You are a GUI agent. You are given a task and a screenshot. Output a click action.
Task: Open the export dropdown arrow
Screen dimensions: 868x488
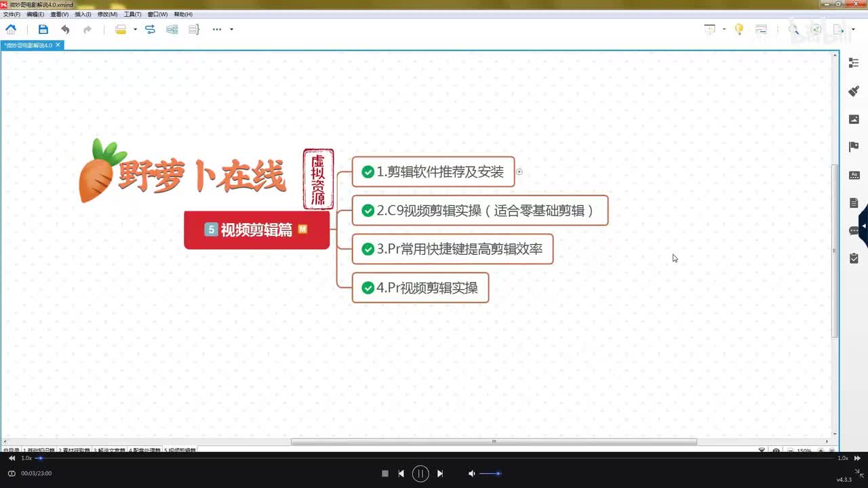[x=853, y=29]
